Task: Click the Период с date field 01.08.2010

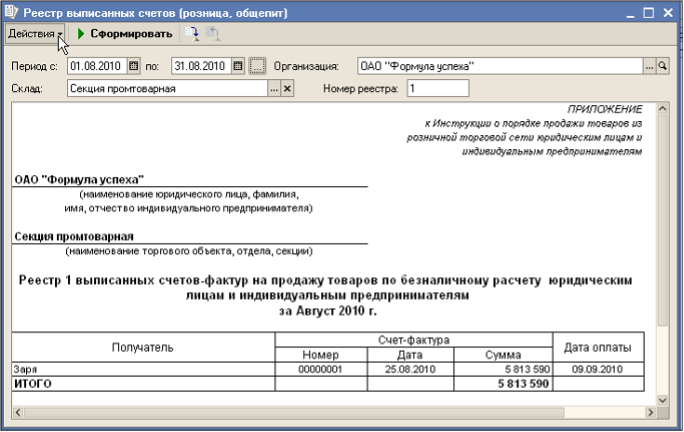Action: pos(98,66)
